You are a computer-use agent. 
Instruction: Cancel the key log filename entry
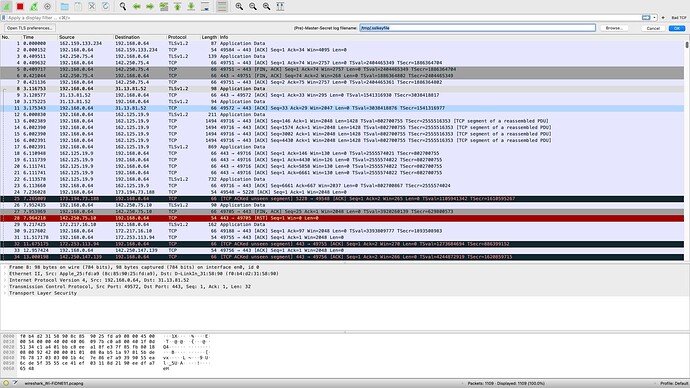pyautogui.click(x=653, y=28)
